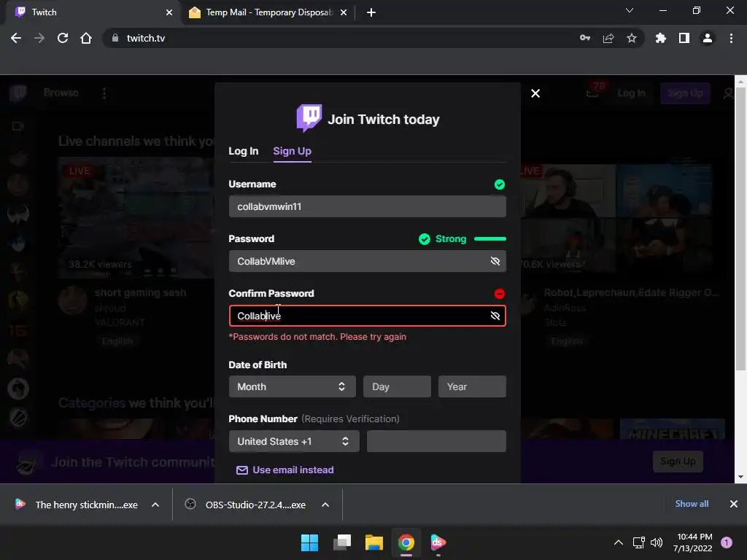Open the Chrome three-dot menu

(731, 38)
